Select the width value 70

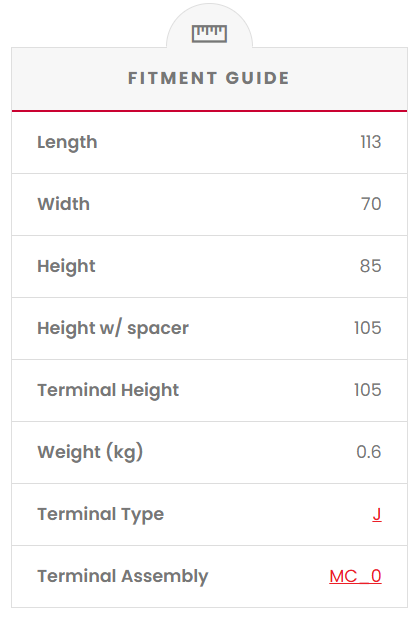pos(371,204)
